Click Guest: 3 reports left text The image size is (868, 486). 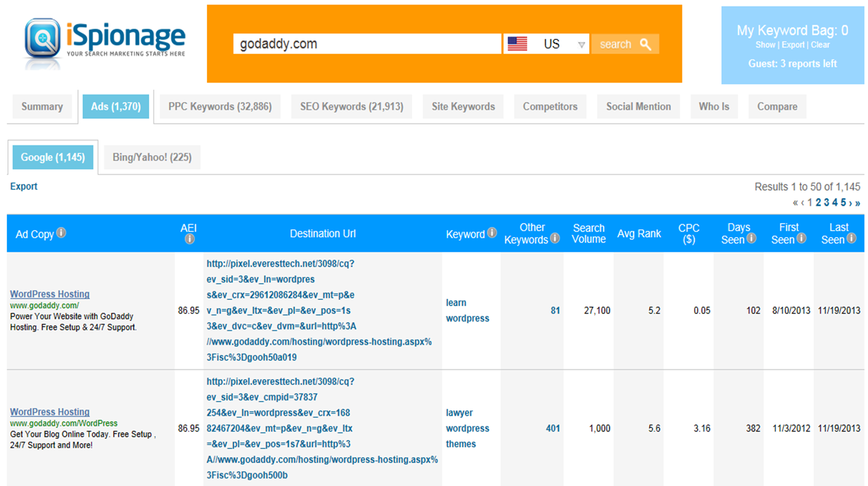(x=792, y=64)
